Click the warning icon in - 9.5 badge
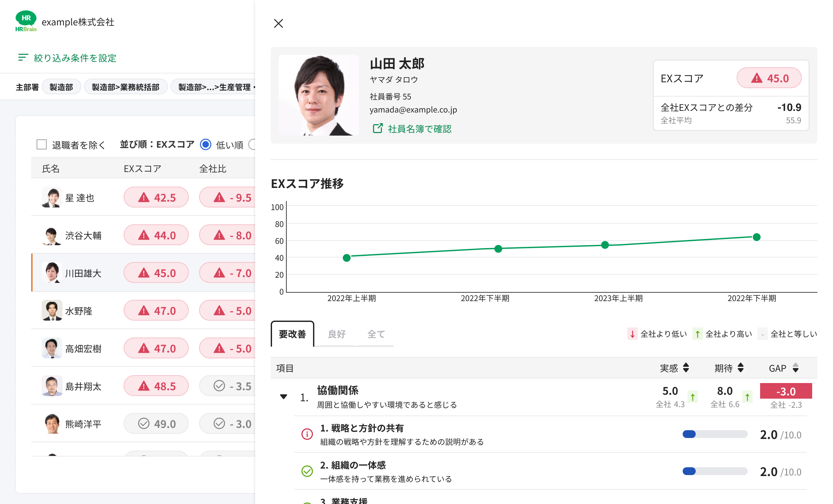This screenshot has height=504, width=833. click(219, 197)
